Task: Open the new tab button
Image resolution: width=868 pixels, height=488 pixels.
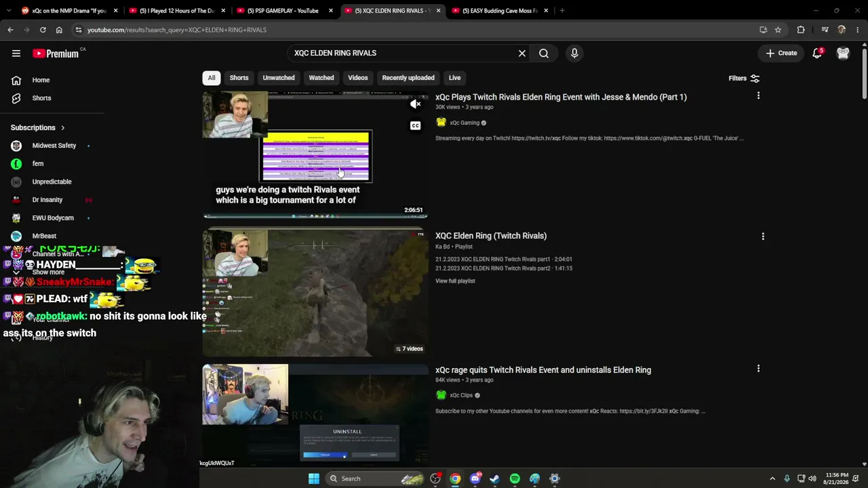Action: (x=562, y=10)
